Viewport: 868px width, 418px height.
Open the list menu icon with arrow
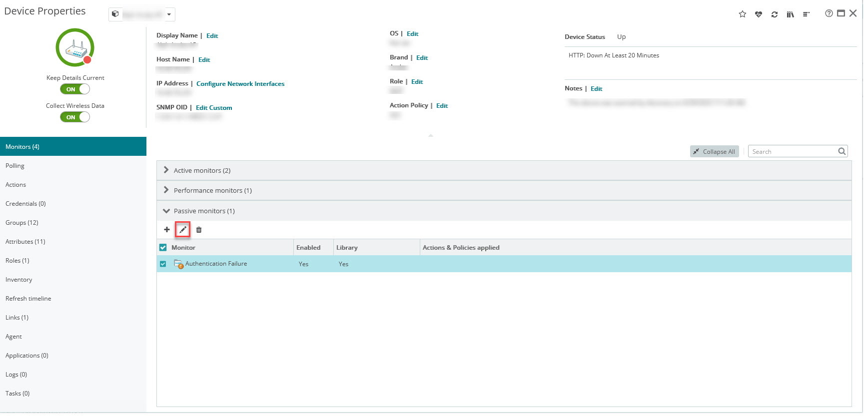pyautogui.click(x=807, y=14)
